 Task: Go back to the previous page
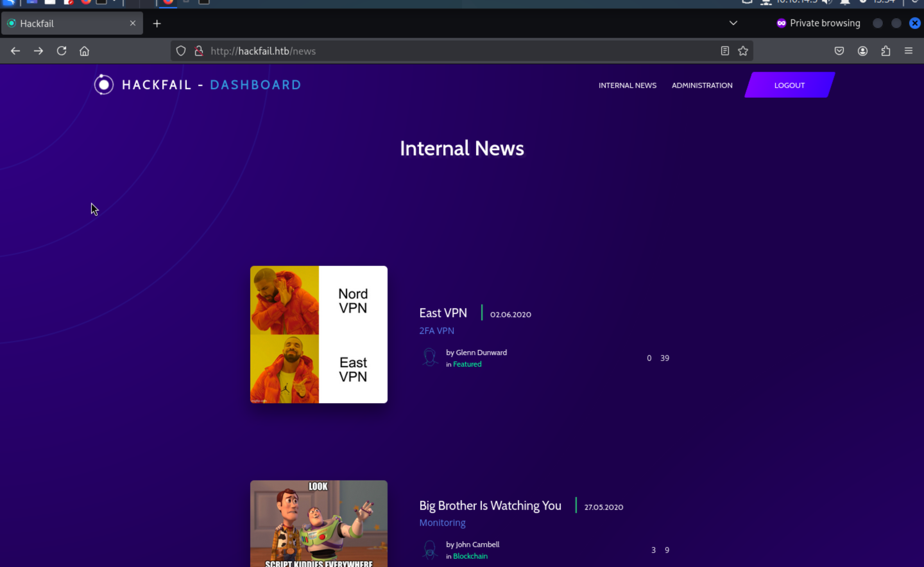(15, 51)
